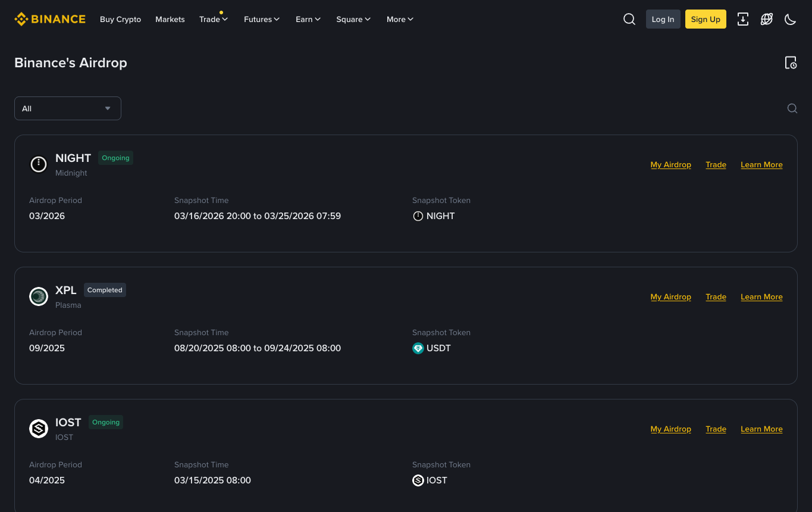Click the XPL Plasma token logo
This screenshot has height=512, width=812.
click(39, 296)
